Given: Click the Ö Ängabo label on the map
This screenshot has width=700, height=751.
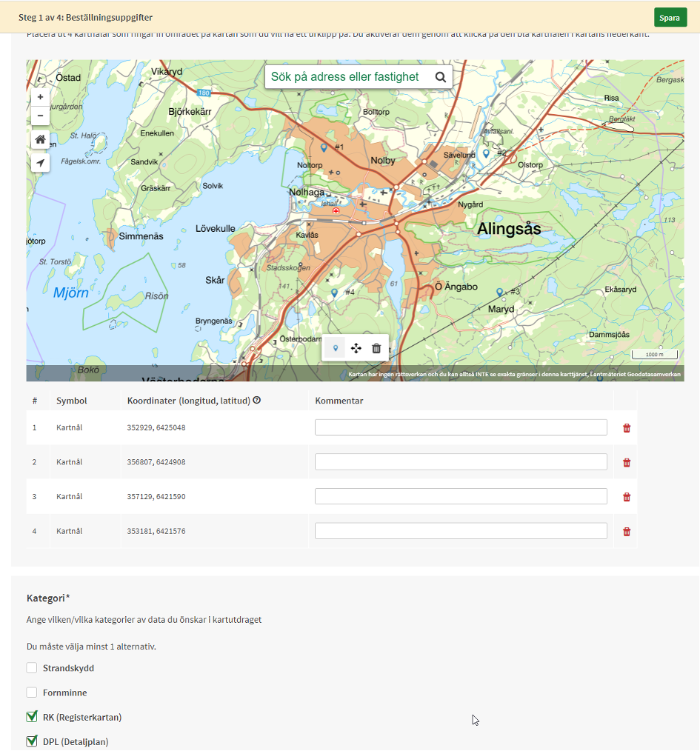Looking at the screenshot, I should (456, 287).
